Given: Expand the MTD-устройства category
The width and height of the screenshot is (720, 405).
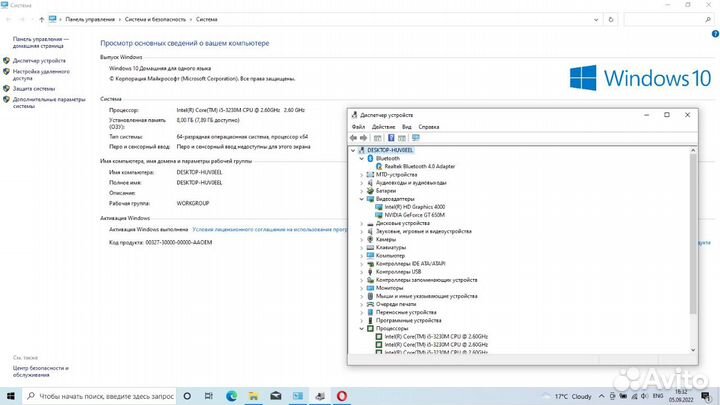Looking at the screenshot, I should click(361, 174).
